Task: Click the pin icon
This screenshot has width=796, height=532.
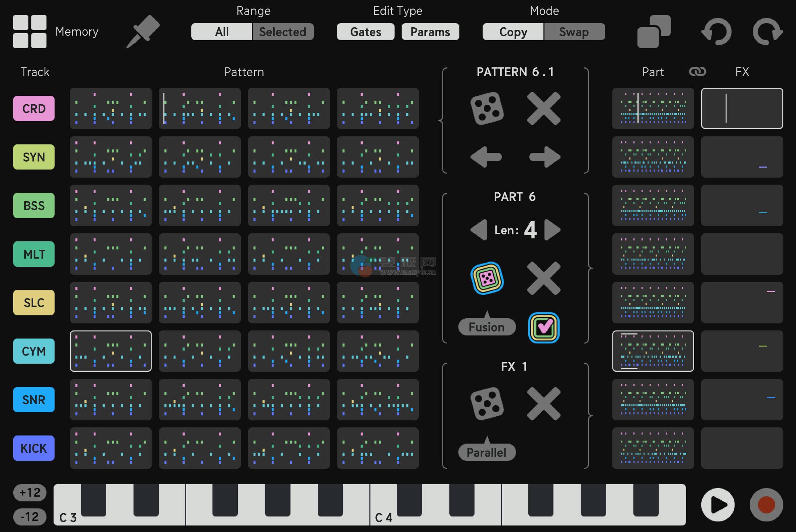Action: [143, 31]
